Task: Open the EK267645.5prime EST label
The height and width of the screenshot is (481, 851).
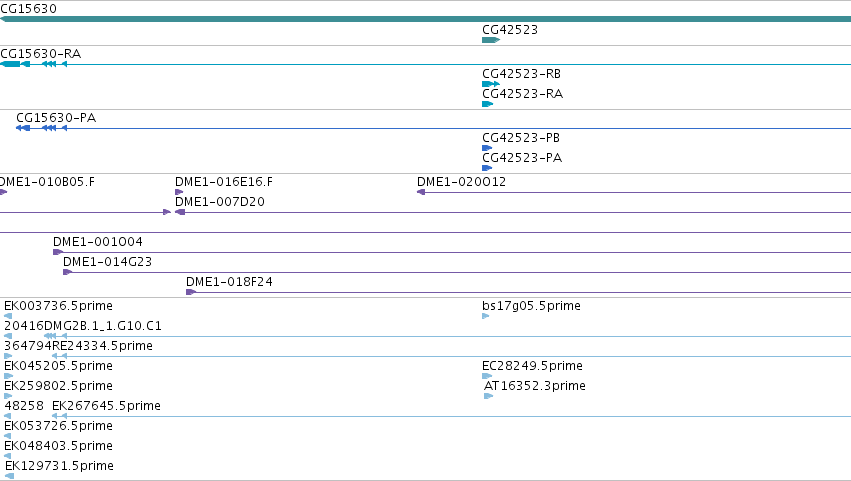Action: pyautogui.click(x=106, y=406)
